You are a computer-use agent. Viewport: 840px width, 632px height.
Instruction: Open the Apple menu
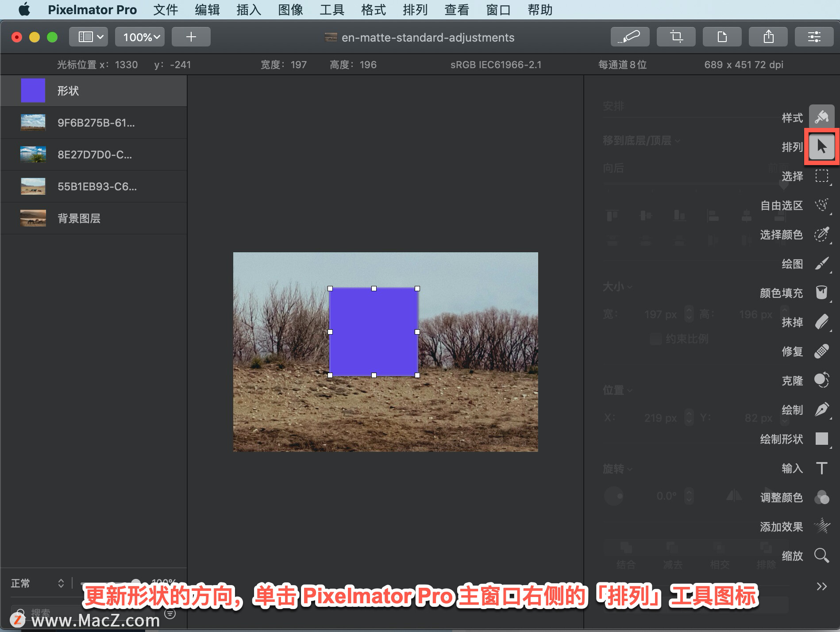pyautogui.click(x=24, y=10)
